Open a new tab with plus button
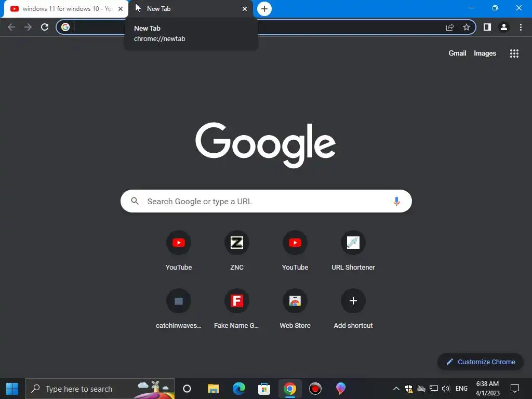Image resolution: width=532 pixels, height=399 pixels. pos(264,9)
